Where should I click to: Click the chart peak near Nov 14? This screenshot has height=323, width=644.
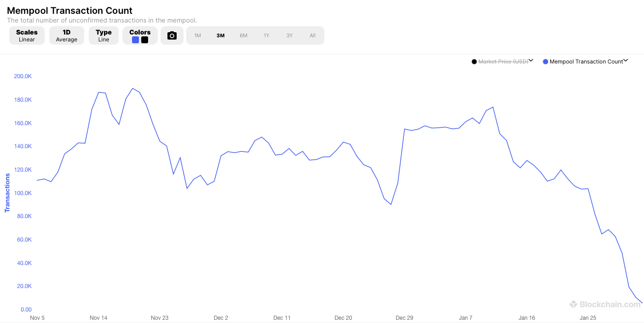tap(99, 92)
